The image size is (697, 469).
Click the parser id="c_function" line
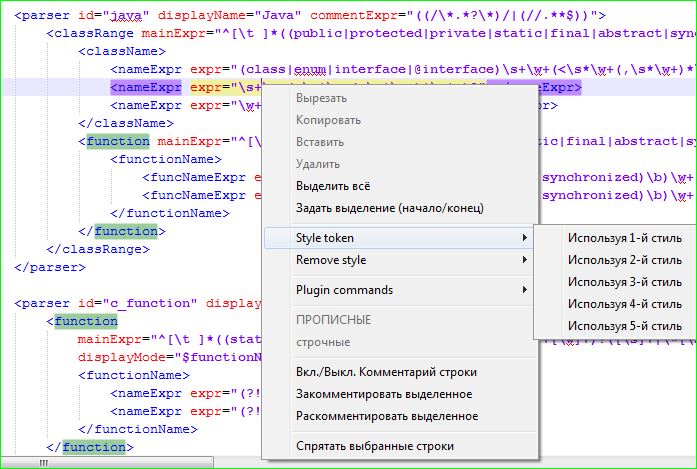pyautogui.click(x=138, y=304)
